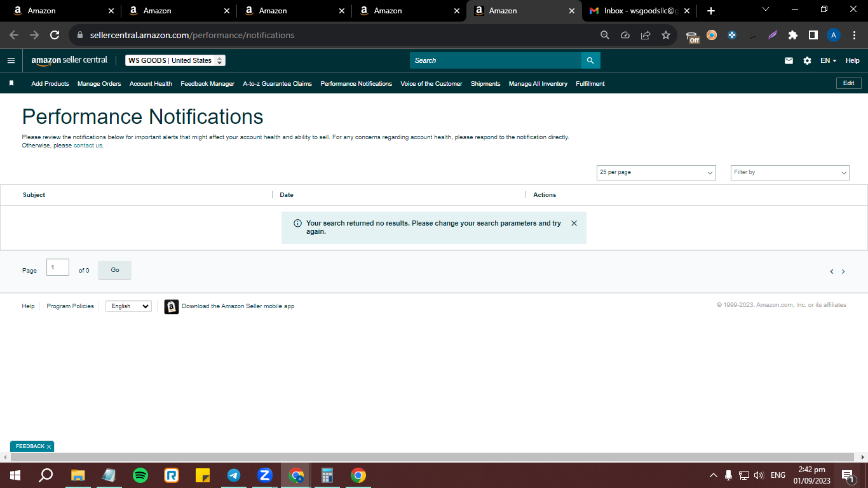
Task: Click the browser back arrow
Action: coord(14,35)
